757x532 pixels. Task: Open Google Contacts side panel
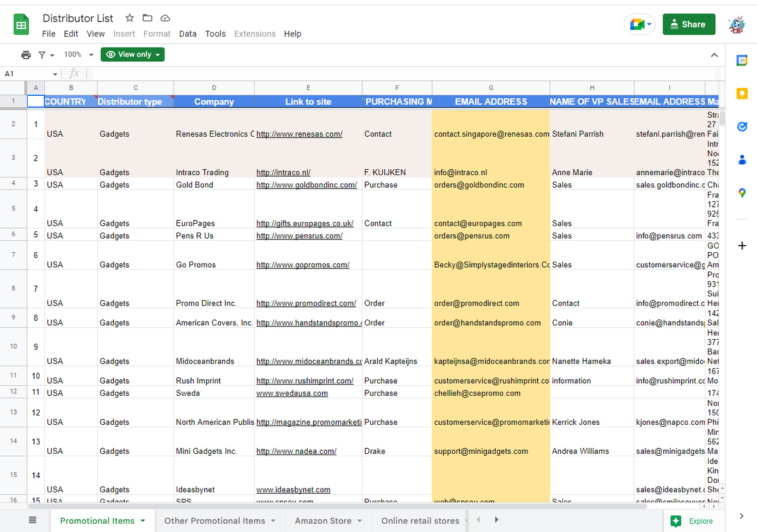pos(742,160)
